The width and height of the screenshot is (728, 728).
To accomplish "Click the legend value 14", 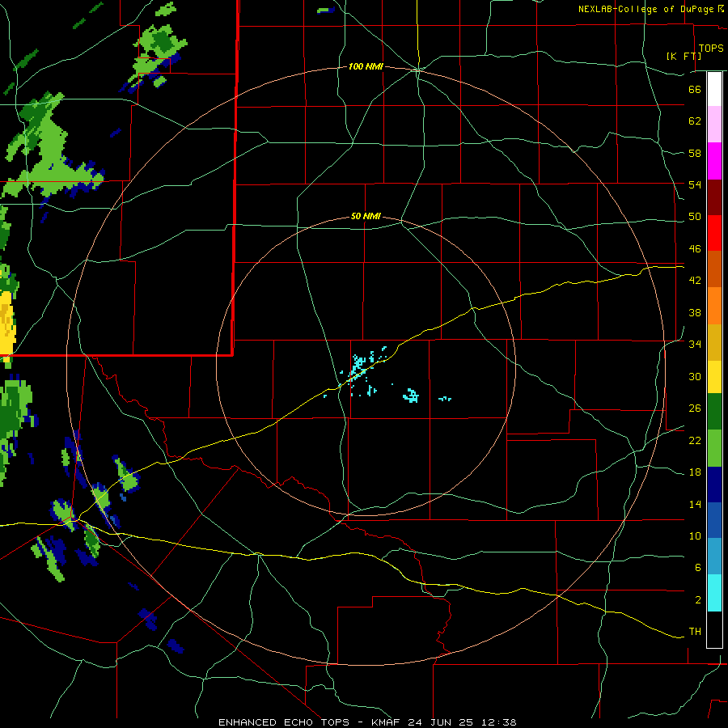I will 695,504.
